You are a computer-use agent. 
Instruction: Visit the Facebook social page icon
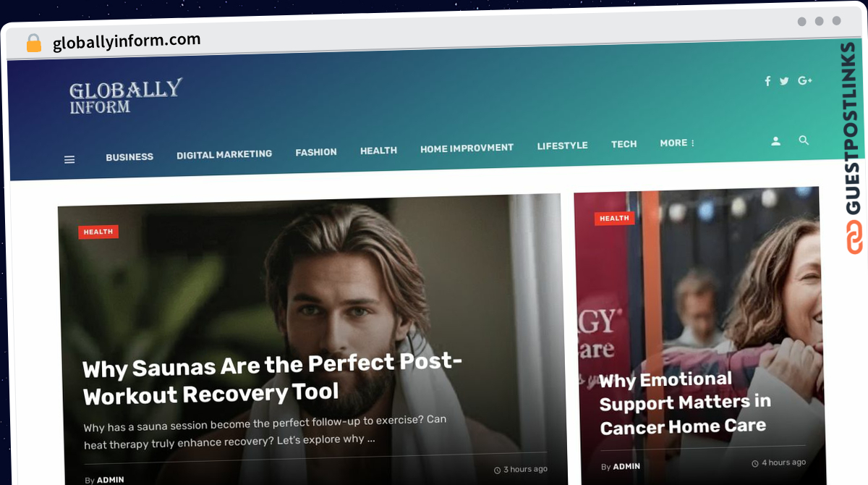click(767, 81)
